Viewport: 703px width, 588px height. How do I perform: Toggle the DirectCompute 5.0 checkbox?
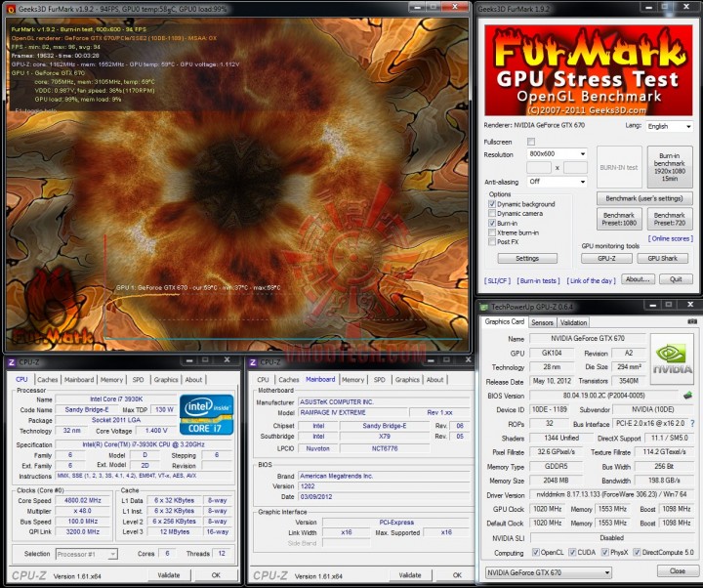pos(637,552)
